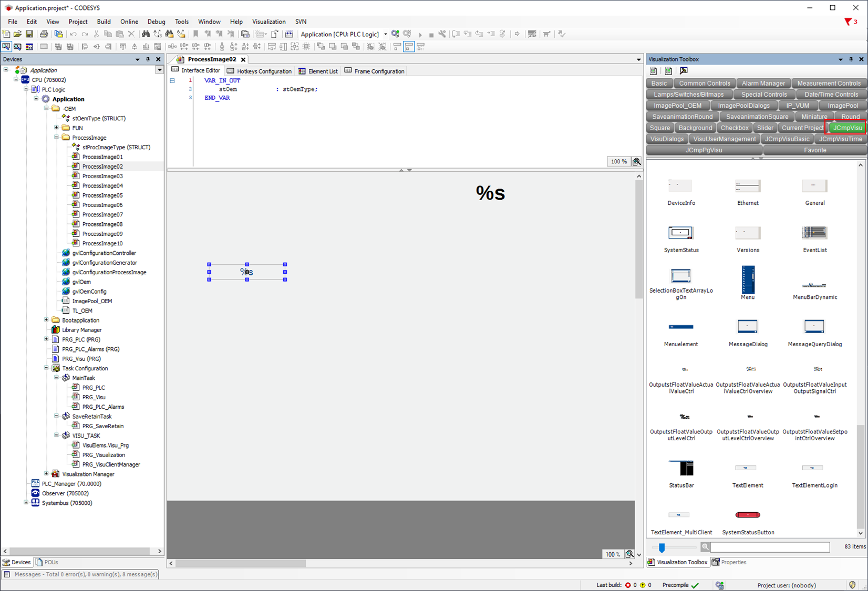This screenshot has height=591, width=868.
Task: Toggle auto-hide pin on Devices panel
Action: [x=148, y=59]
